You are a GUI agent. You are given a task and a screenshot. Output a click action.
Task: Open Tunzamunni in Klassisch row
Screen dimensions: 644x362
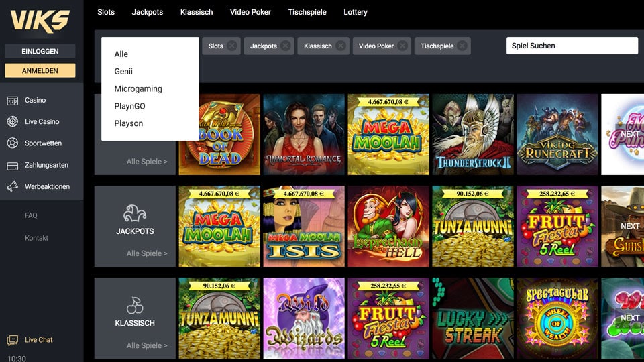click(x=219, y=318)
